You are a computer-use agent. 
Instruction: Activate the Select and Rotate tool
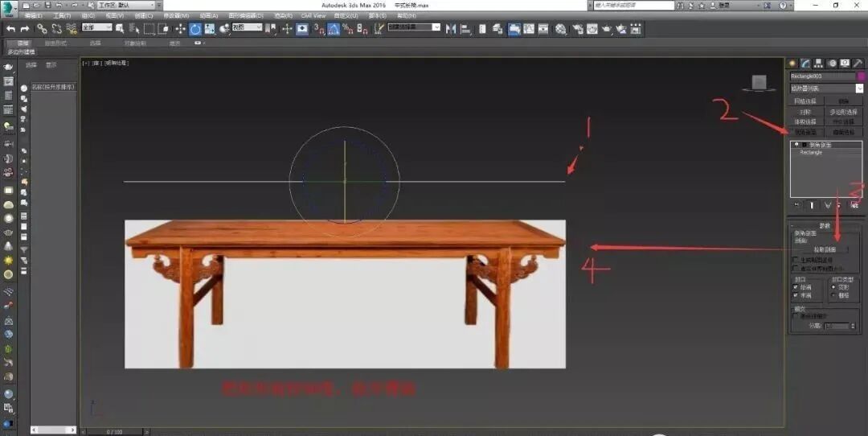(195, 29)
